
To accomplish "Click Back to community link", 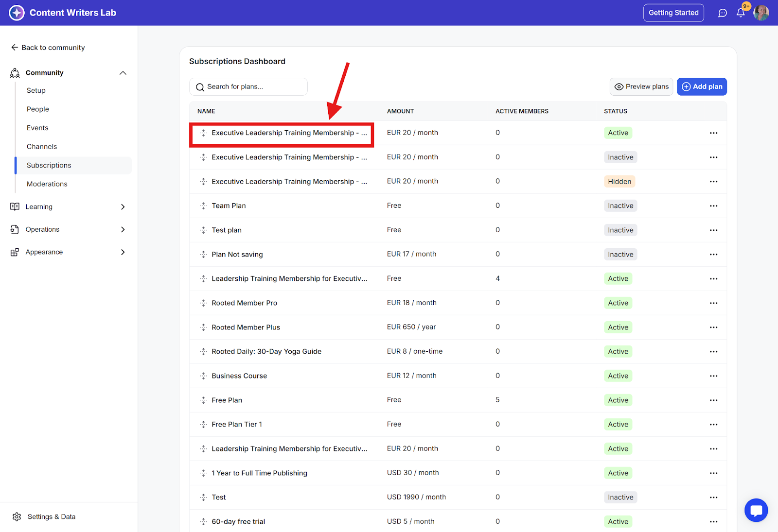I will 48,48.
